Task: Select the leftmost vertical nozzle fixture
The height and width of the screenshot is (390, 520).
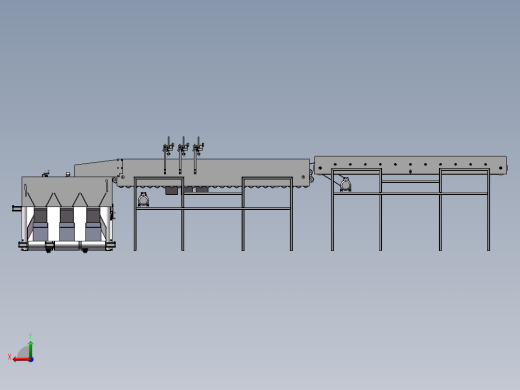Action: [x=168, y=155]
